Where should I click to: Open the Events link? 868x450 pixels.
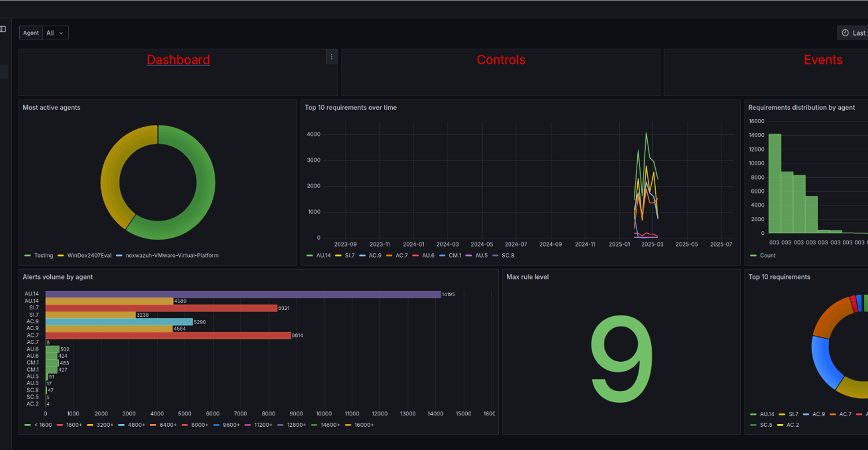823,60
